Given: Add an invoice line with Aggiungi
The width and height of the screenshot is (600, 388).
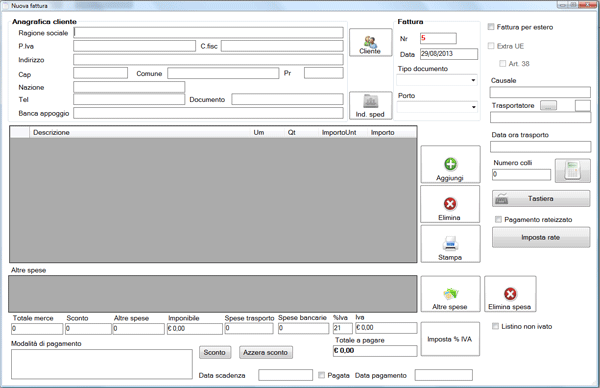Looking at the screenshot, I should click(450, 165).
